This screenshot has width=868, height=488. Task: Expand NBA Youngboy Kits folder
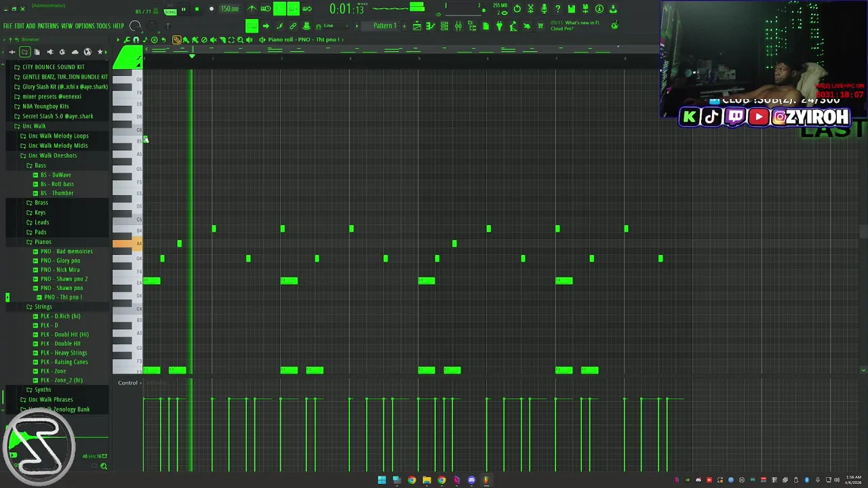click(45, 106)
